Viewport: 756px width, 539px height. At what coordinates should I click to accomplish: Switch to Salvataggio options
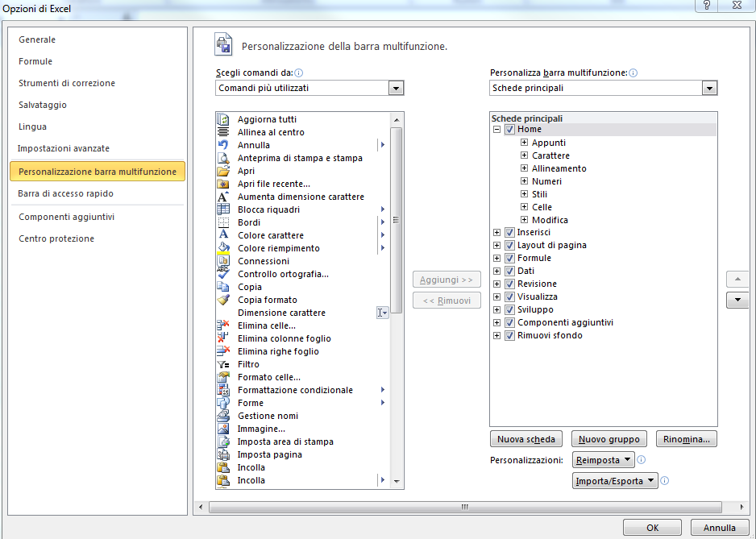coord(43,105)
